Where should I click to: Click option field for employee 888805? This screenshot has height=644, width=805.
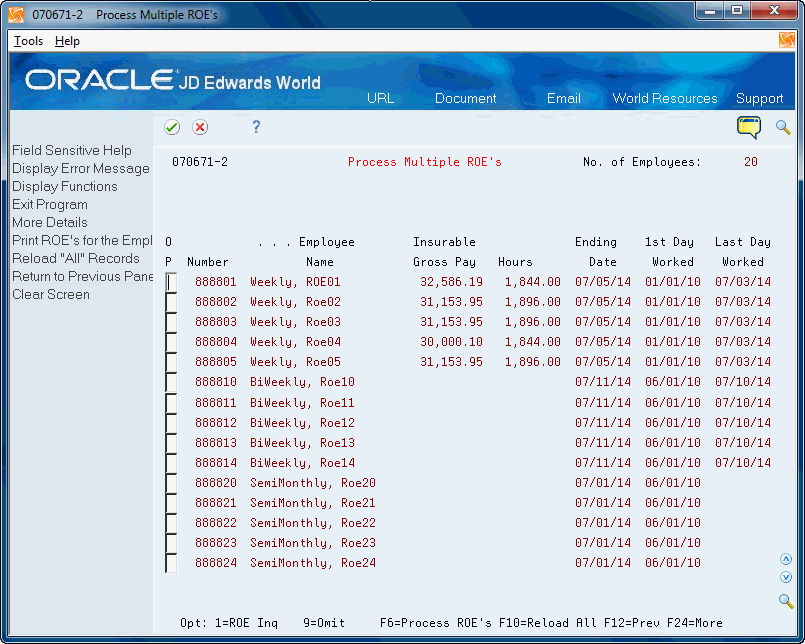pyautogui.click(x=171, y=362)
